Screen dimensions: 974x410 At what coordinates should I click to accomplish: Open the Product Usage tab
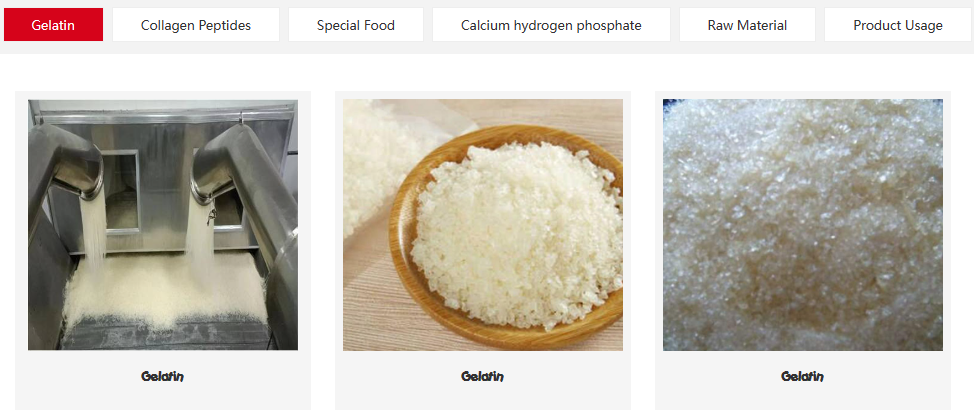coord(898,25)
